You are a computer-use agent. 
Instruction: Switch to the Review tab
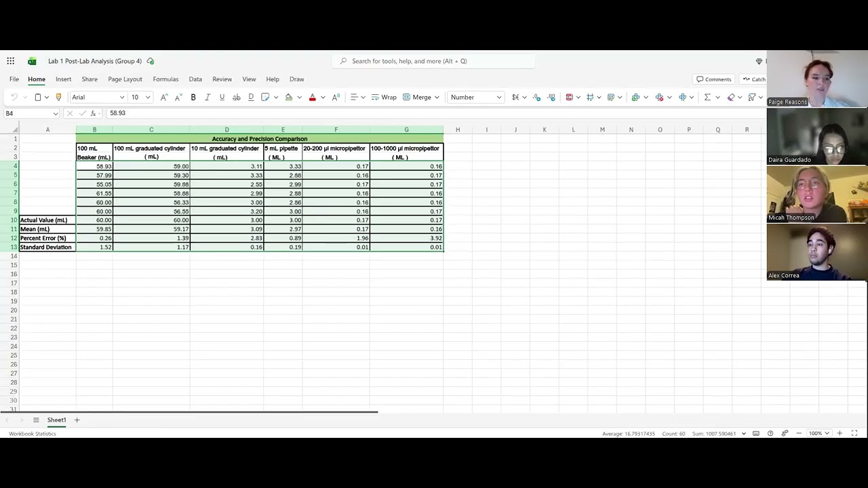point(222,79)
